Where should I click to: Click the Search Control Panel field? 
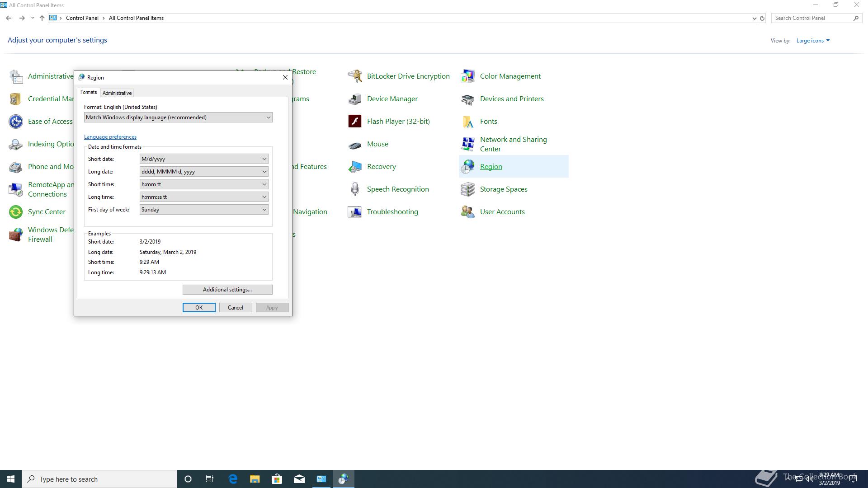point(812,18)
